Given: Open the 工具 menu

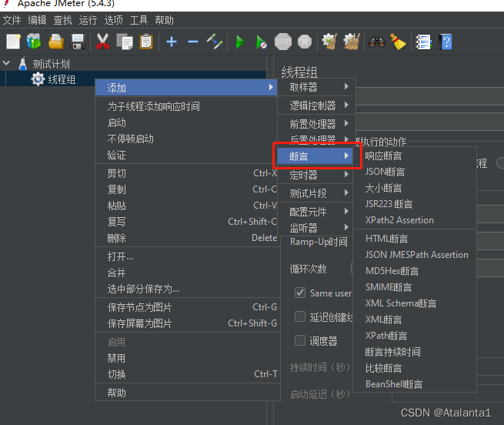Looking at the screenshot, I should click(139, 20).
